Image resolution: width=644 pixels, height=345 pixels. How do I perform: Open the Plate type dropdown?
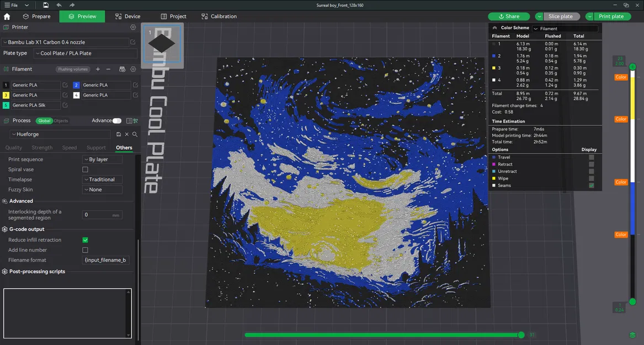click(85, 53)
